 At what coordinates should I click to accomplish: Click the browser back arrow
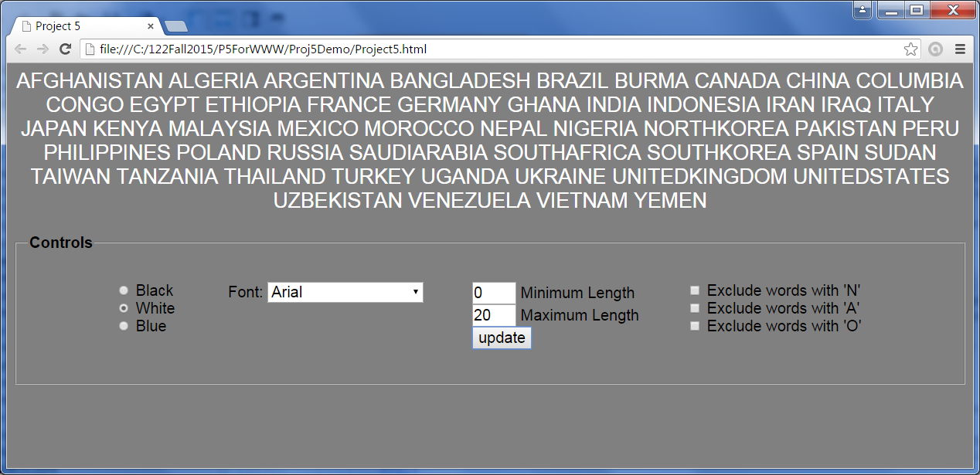click(21, 49)
